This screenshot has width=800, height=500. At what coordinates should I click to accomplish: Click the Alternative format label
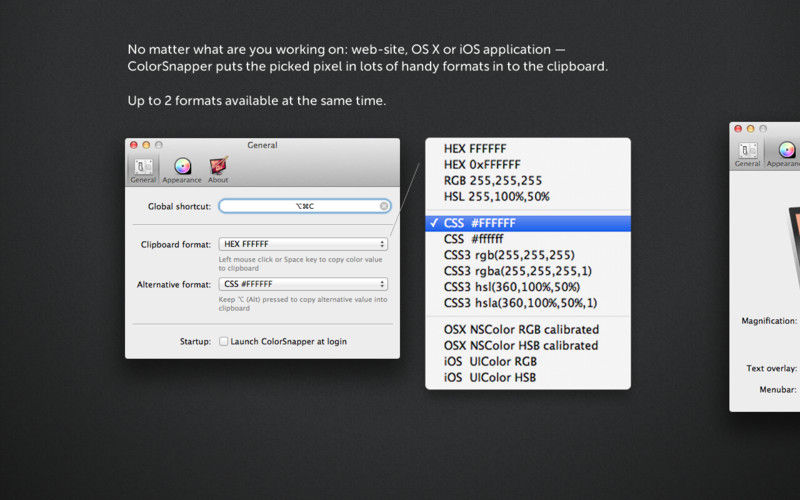click(173, 284)
